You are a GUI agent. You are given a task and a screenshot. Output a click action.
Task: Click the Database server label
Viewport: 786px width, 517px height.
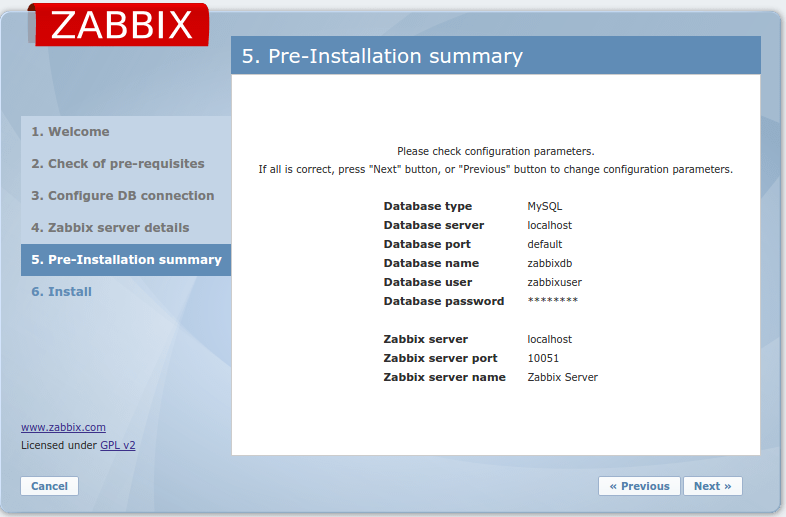pyautogui.click(x=434, y=225)
